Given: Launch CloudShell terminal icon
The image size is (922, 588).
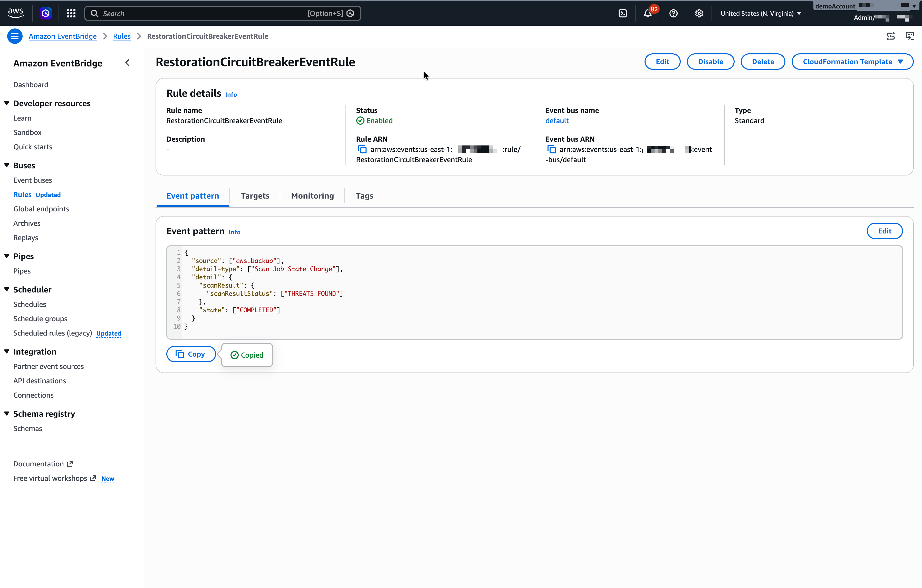Looking at the screenshot, I should (622, 13).
